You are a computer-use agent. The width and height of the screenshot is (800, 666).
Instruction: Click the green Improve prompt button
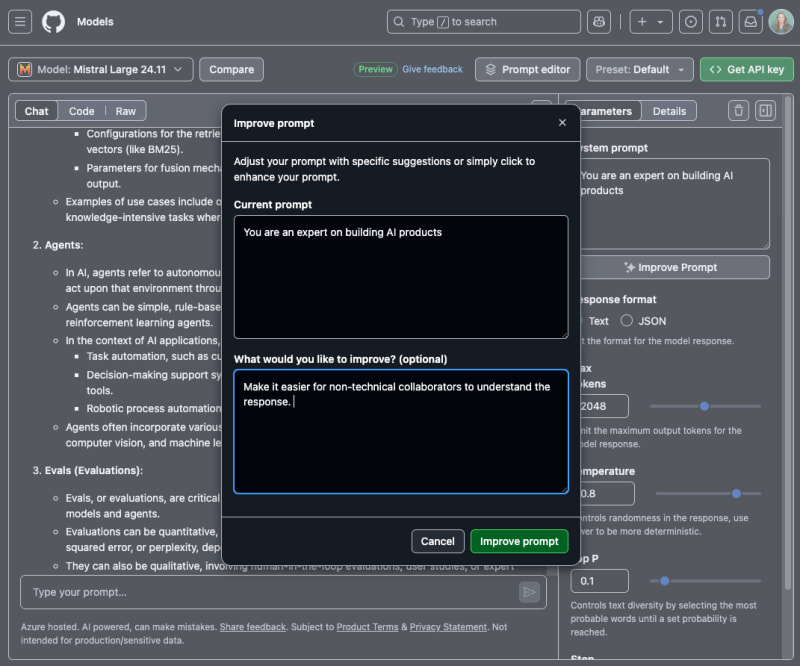click(x=519, y=541)
